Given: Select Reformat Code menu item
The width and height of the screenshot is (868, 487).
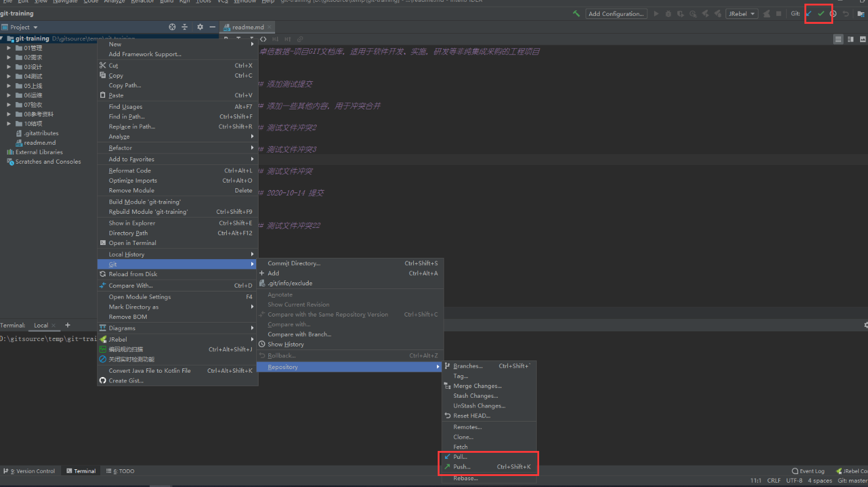Looking at the screenshot, I should (178, 170).
